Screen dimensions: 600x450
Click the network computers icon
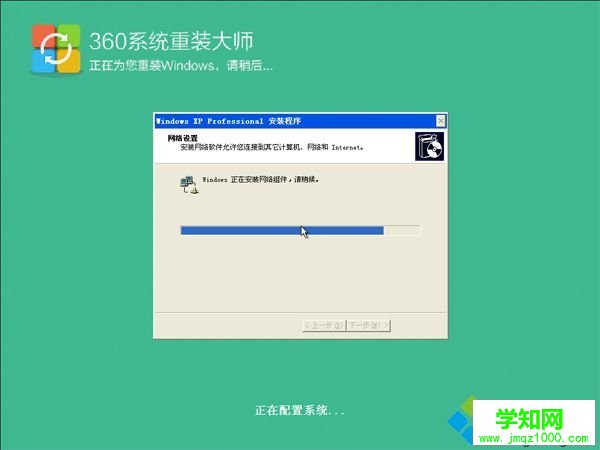(x=189, y=185)
